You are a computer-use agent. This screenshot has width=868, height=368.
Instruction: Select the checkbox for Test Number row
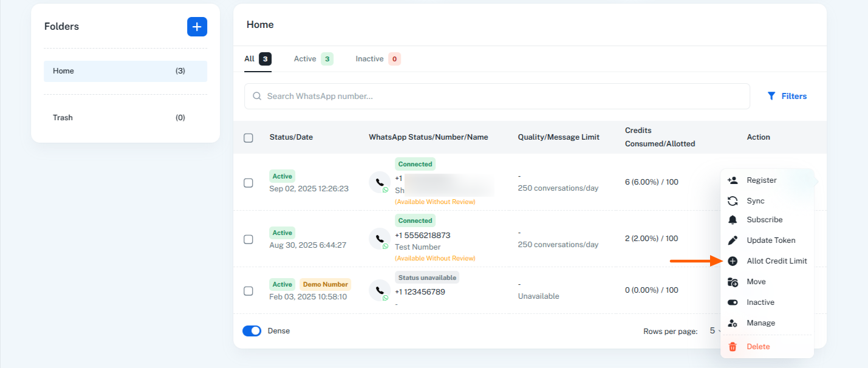(x=248, y=239)
